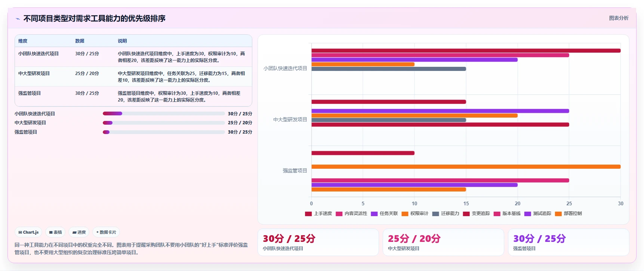Click the footer note starting 同一种工具能力

131,249
